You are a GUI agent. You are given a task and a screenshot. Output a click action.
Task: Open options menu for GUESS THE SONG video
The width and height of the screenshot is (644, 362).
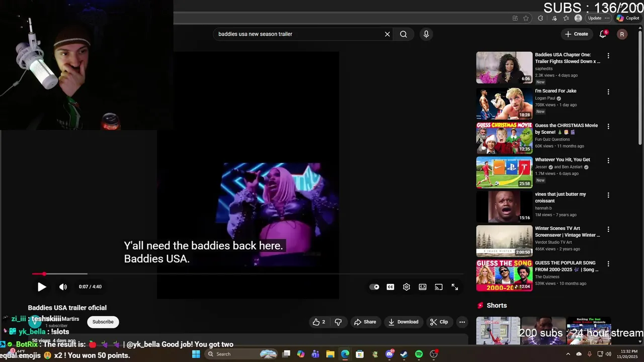coord(608,263)
